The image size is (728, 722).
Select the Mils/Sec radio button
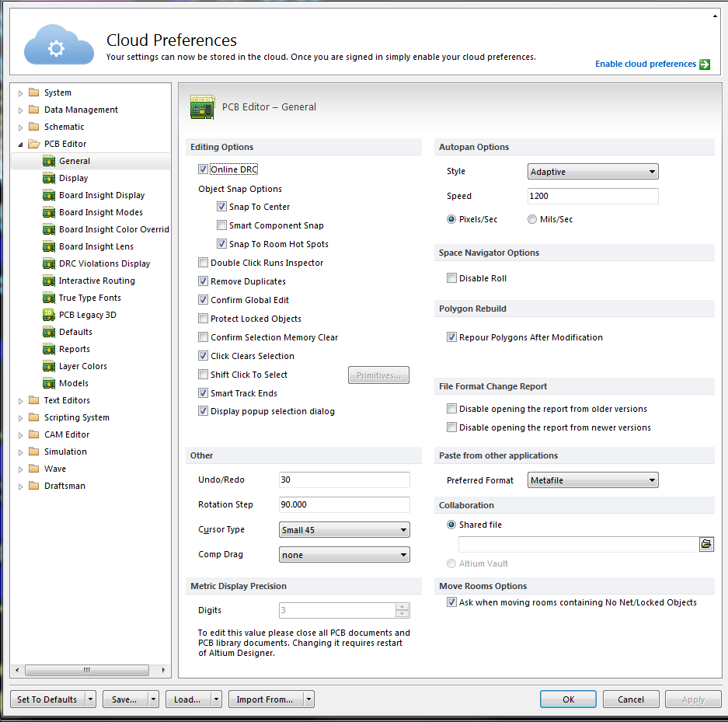532,219
